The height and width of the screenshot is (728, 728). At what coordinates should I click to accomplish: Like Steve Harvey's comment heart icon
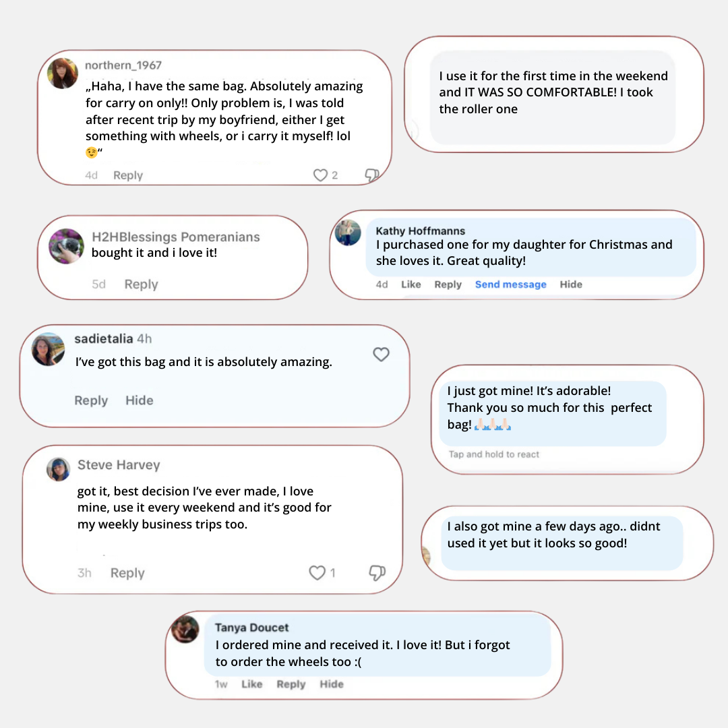point(317,573)
